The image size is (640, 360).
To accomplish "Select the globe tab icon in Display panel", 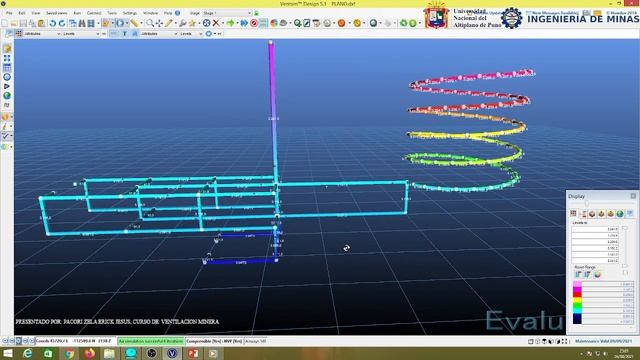I will tap(620, 213).
